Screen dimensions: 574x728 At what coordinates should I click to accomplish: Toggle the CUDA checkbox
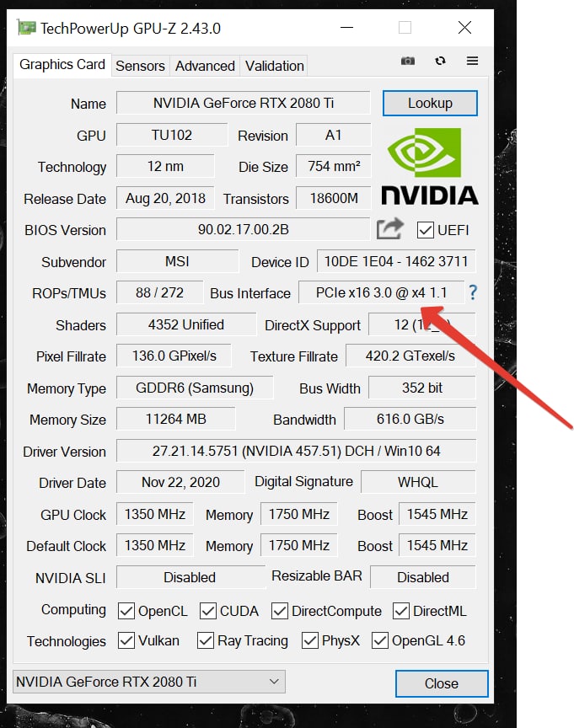pos(207,611)
